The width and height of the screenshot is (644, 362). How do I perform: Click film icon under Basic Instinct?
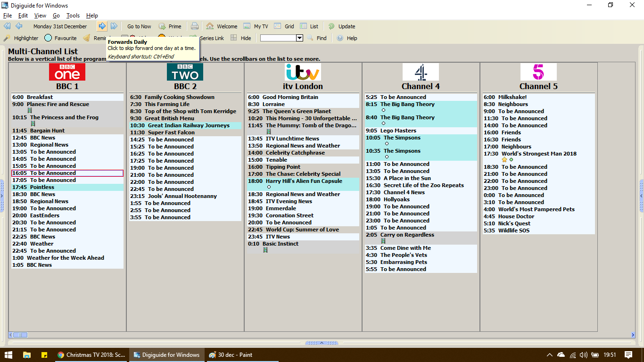coord(265,250)
